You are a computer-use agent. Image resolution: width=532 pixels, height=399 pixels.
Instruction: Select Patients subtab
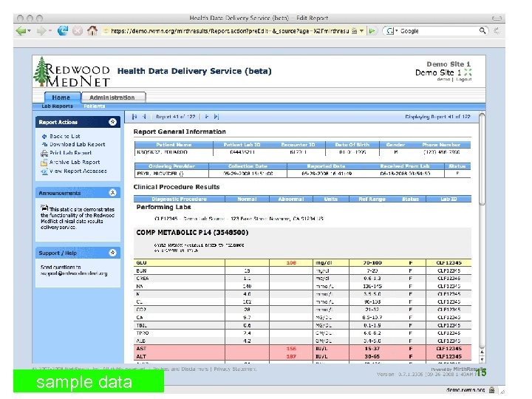click(95, 106)
